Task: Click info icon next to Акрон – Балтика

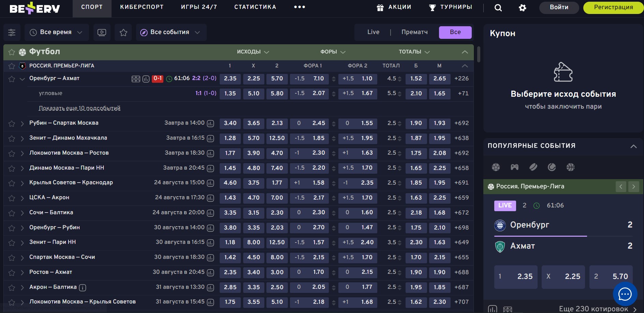Action: 83,288
